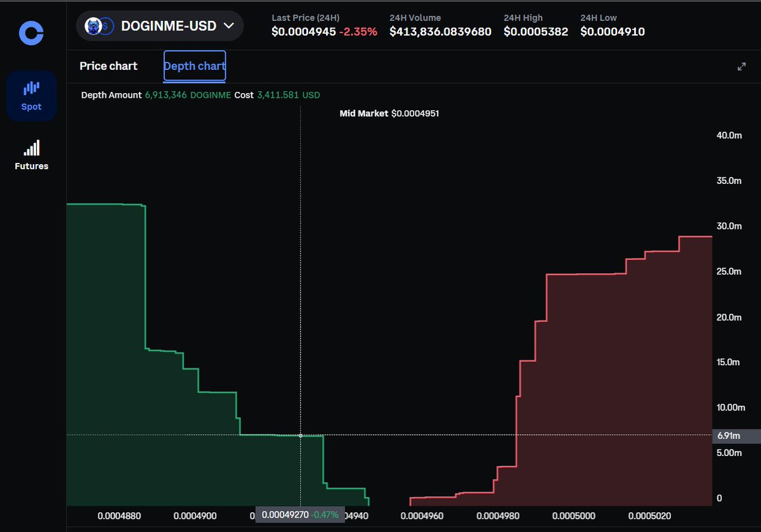This screenshot has height=532, width=761.
Task: Click the 24H High value $0.0005382
Action: [x=536, y=32]
